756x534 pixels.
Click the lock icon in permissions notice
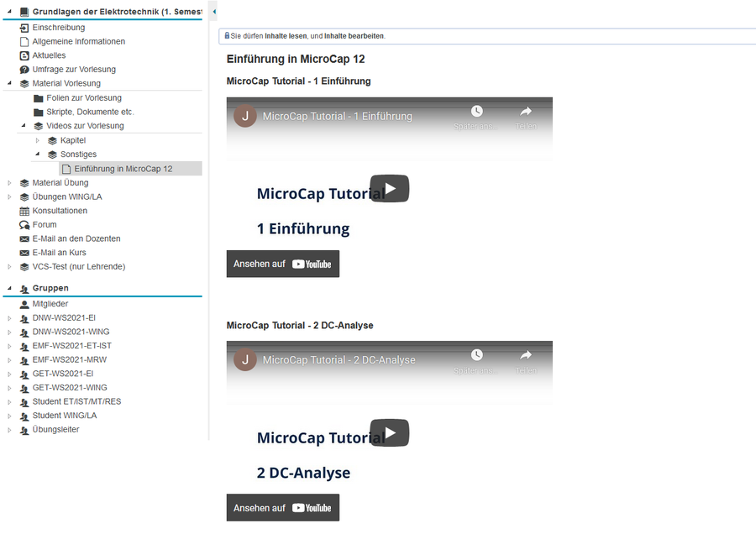(227, 35)
